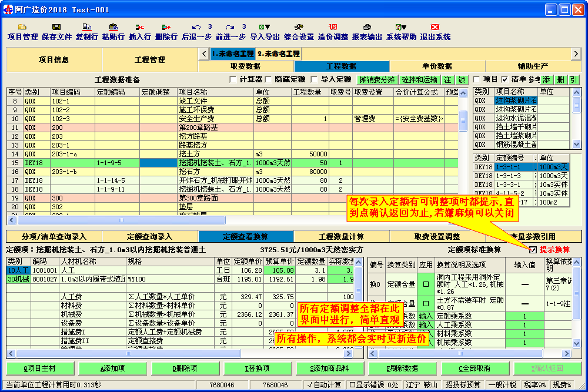Select 分项/清单查询录入 tab
The image size is (588, 392).
(x=54, y=236)
